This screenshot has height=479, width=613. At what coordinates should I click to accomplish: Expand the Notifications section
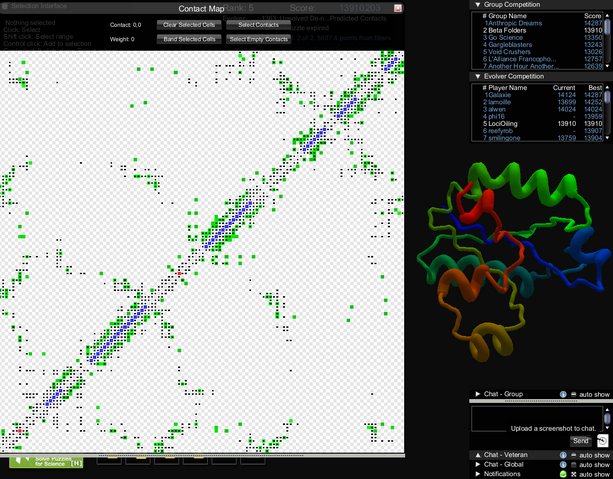coord(477,474)
